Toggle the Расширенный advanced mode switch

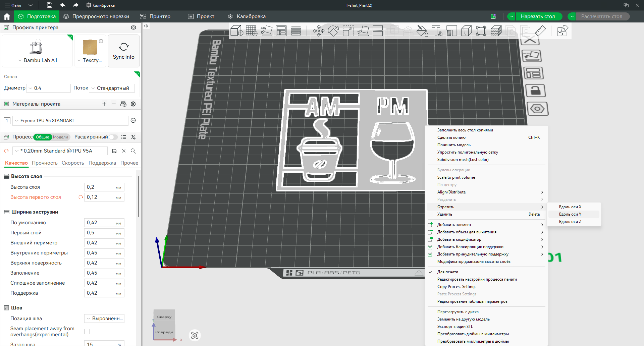click(113, 137)
